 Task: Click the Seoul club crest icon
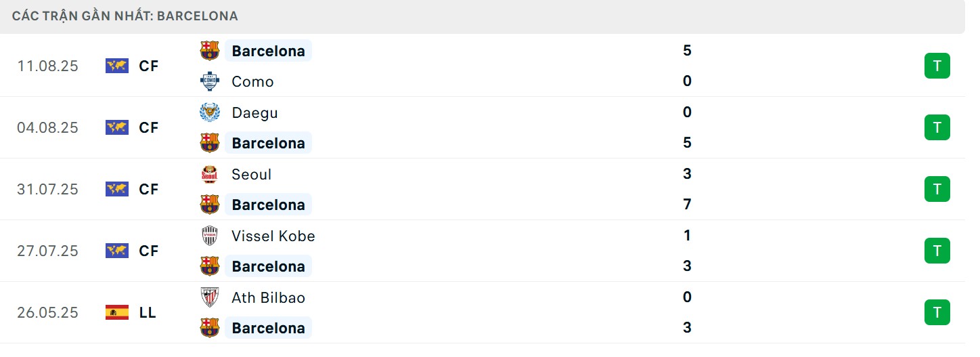point(210,174)
